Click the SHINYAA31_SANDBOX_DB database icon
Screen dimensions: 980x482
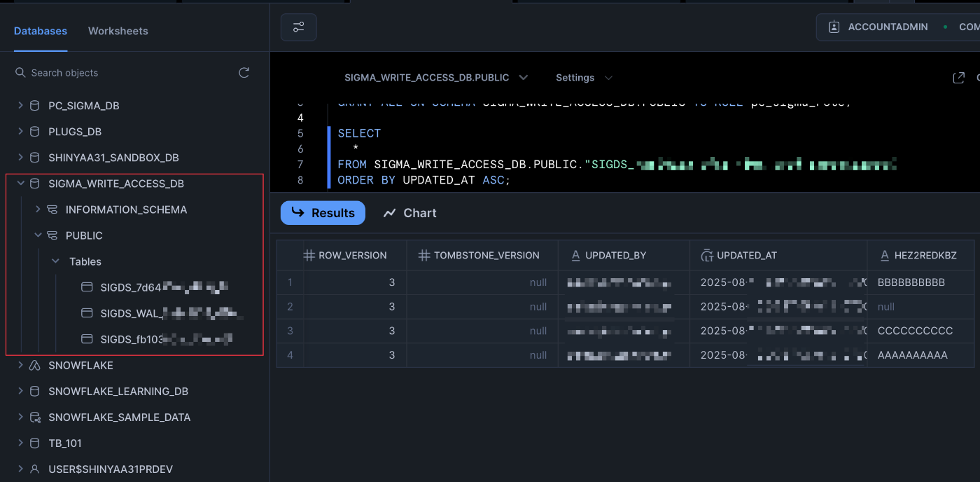pos(34,158)
